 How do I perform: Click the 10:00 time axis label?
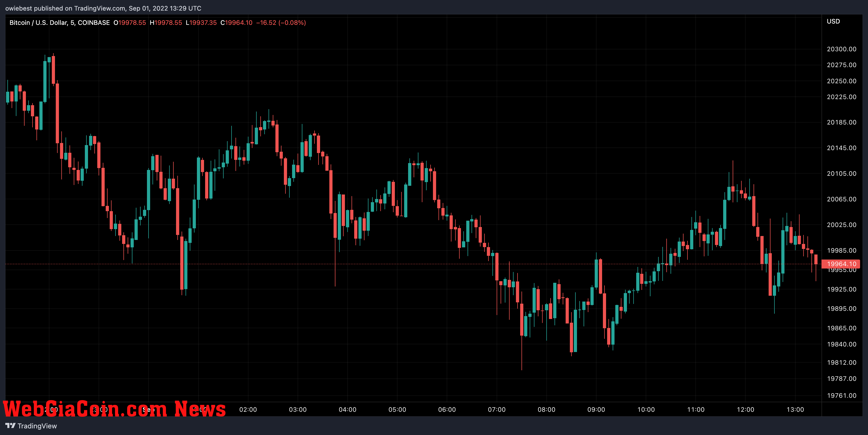tap(646, 410)
